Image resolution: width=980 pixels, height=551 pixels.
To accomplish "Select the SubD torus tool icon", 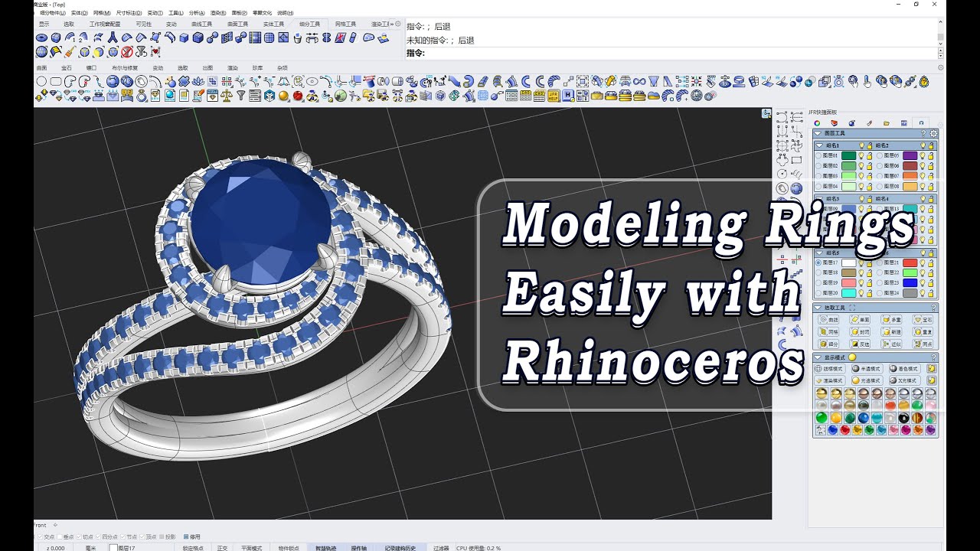I will click(x=41, y=37).
